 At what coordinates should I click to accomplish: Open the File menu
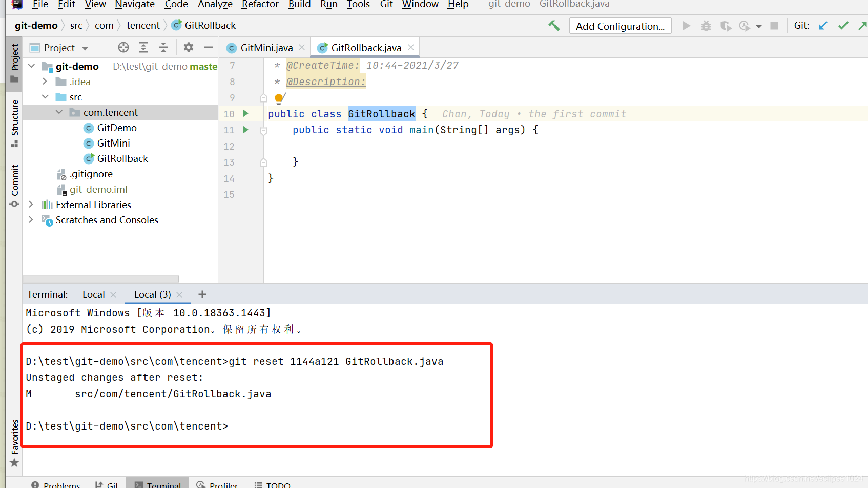pos(40,4)
